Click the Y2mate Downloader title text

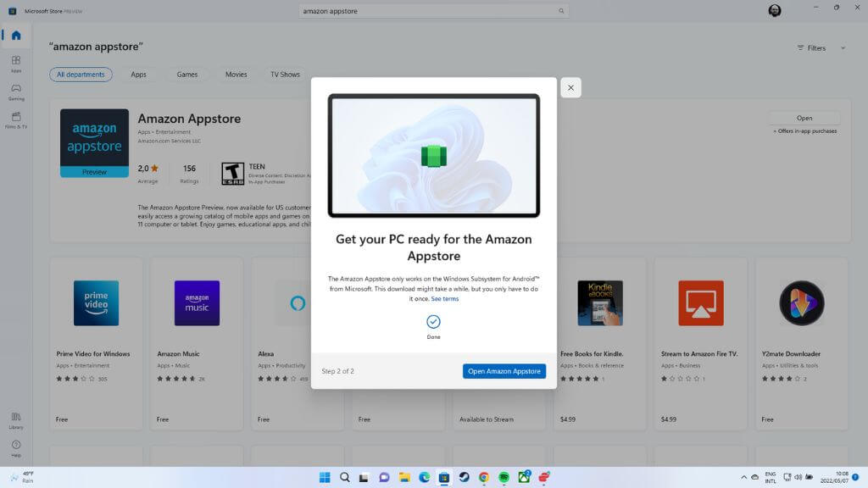(x=791, y=353)
